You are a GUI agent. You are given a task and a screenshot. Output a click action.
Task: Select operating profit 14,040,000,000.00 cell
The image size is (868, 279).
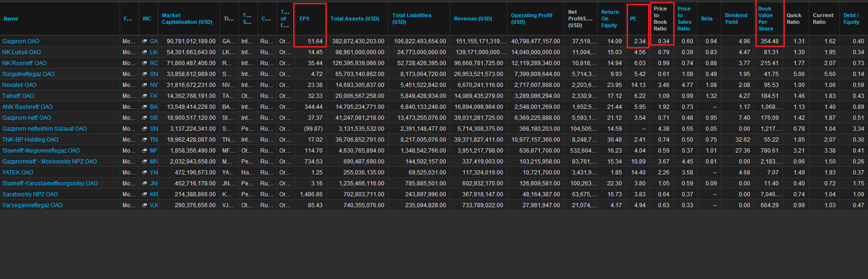(x=535, y=52)
